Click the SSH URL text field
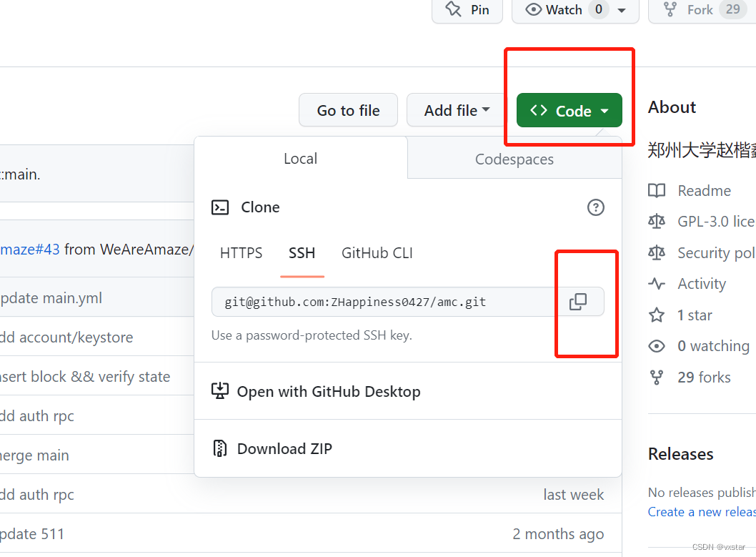Screen dimensions: 756x557 click(384, 302)
